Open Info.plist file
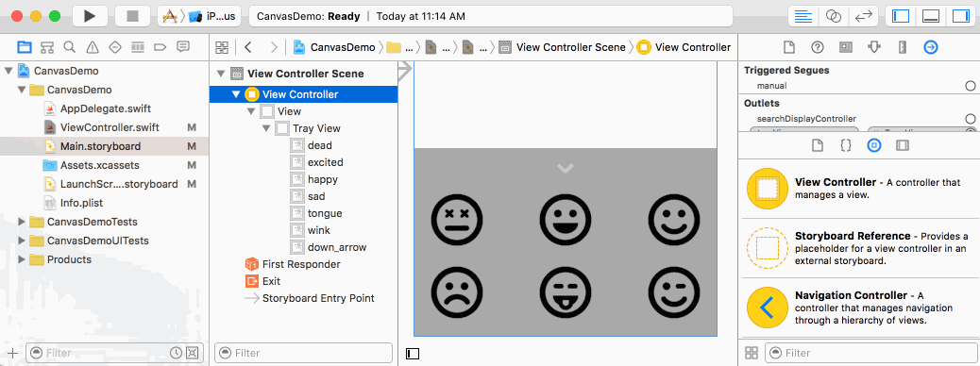 coord(81,203)
